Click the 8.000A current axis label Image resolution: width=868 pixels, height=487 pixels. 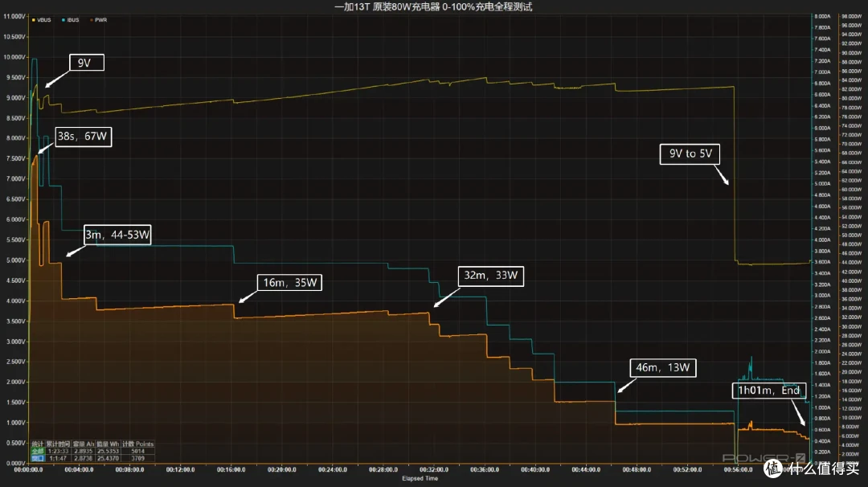822,16
